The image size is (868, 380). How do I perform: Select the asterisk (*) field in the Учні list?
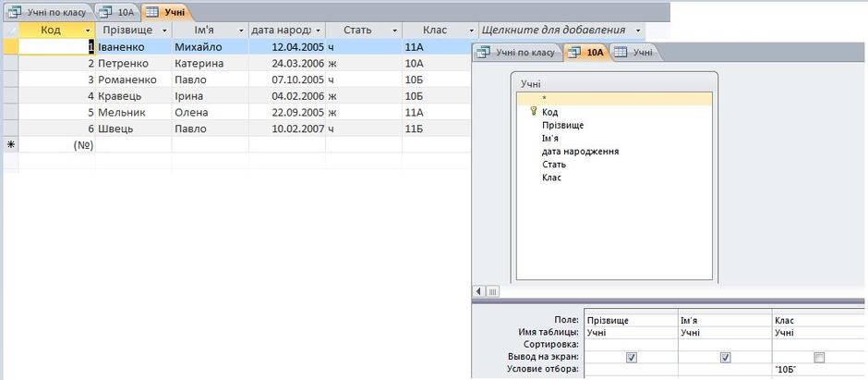614,99
